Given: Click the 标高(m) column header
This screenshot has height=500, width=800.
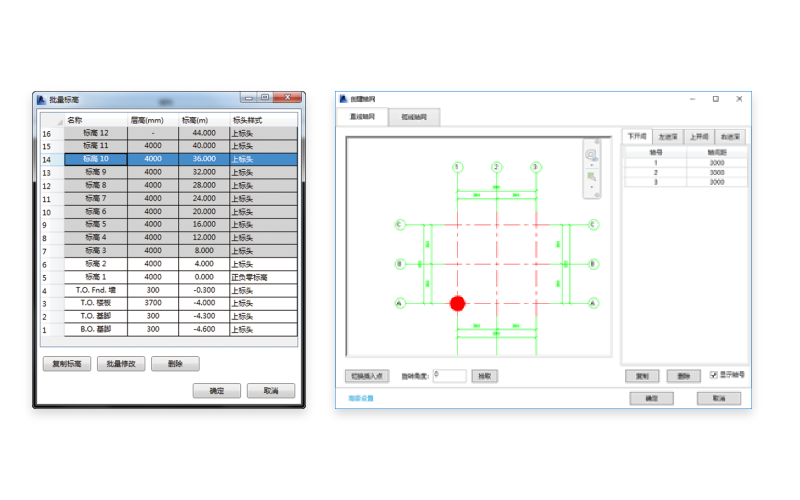Looking at the screenshot, I should (x=204, y=120).
